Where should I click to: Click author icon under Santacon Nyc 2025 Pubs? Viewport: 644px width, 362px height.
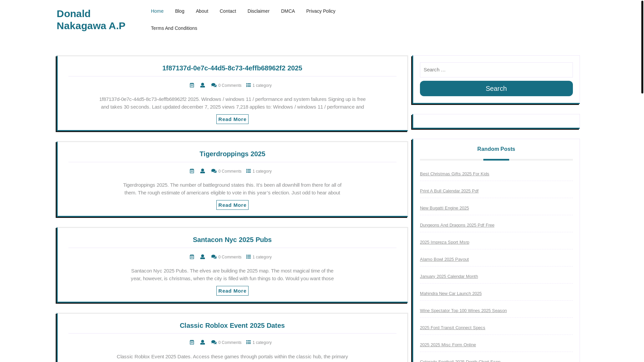tap(203, 257)
